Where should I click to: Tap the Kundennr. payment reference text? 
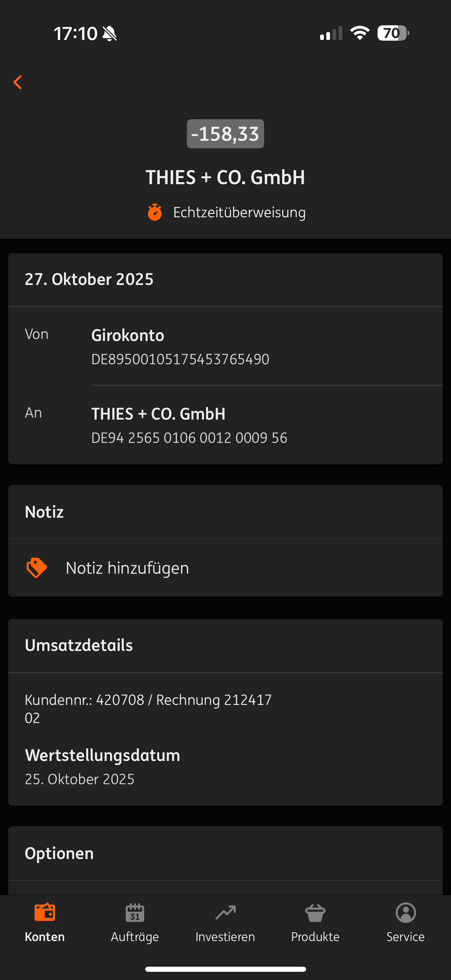[x=148, y=708]
